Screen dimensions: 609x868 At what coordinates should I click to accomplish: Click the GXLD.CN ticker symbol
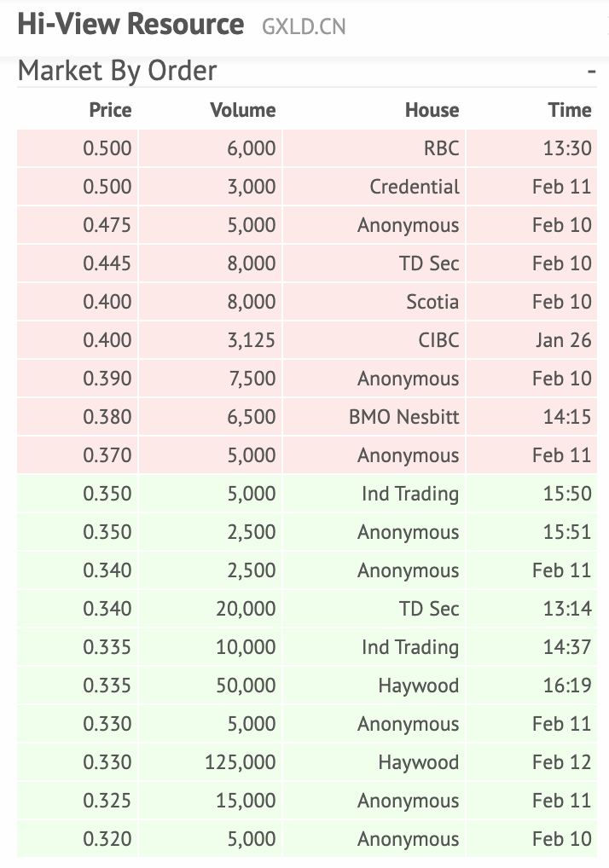(304, 26)
